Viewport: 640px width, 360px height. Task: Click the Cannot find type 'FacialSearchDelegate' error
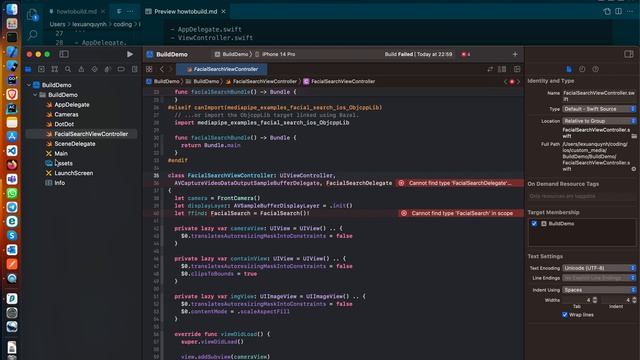pyautogui.click(x=459, y=183)
